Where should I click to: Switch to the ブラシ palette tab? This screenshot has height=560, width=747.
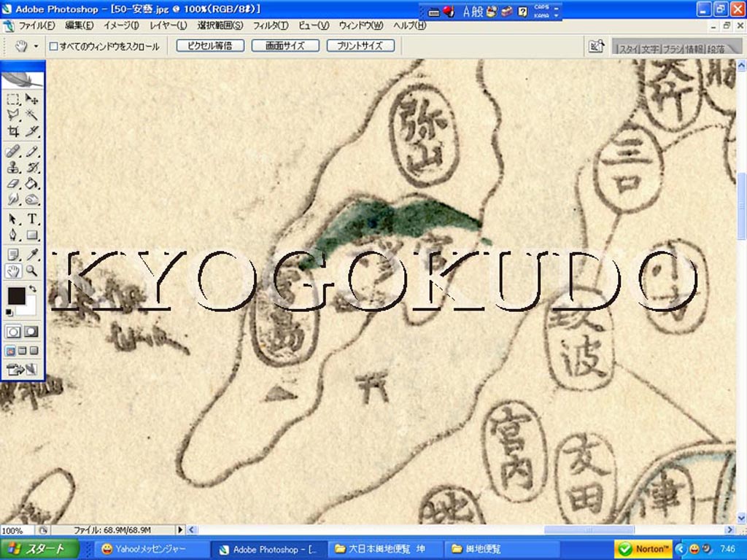673,49
